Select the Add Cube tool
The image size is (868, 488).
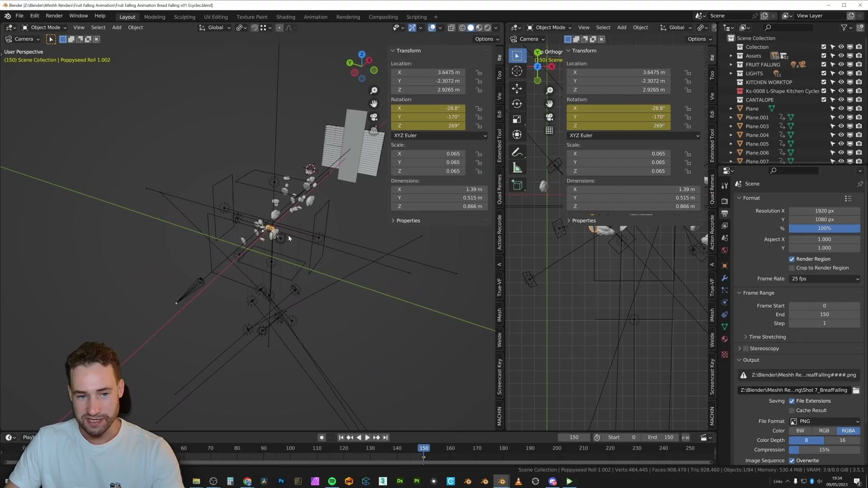517,185
